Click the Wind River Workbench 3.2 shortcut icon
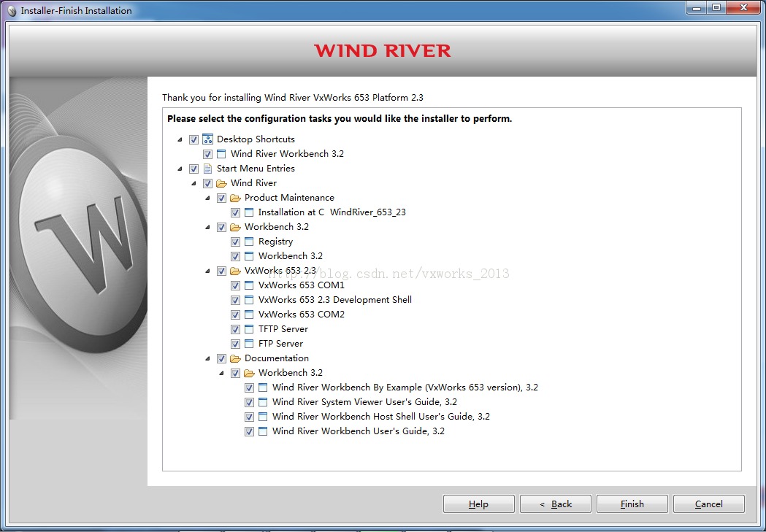 tap(221, 154)
